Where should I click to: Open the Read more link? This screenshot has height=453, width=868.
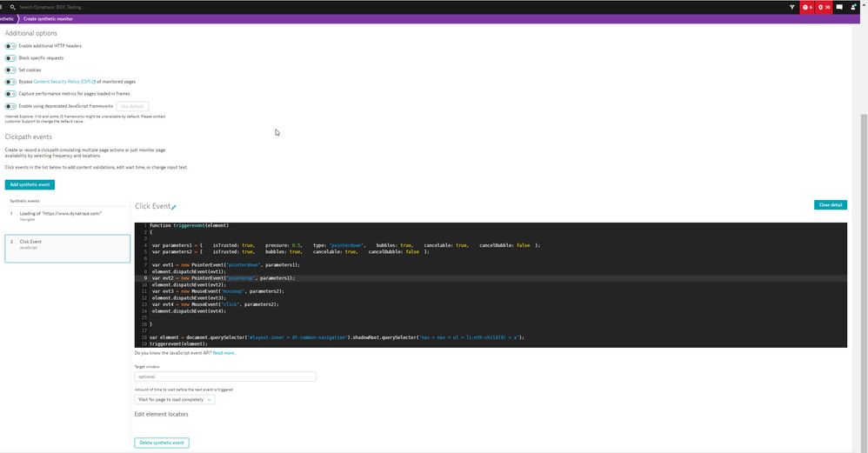224,353
